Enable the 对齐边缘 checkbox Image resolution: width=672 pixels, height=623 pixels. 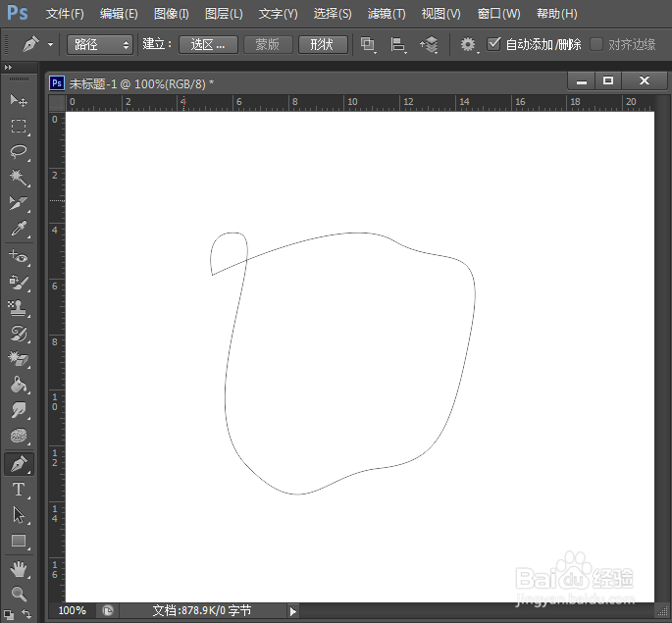[596, 44]
